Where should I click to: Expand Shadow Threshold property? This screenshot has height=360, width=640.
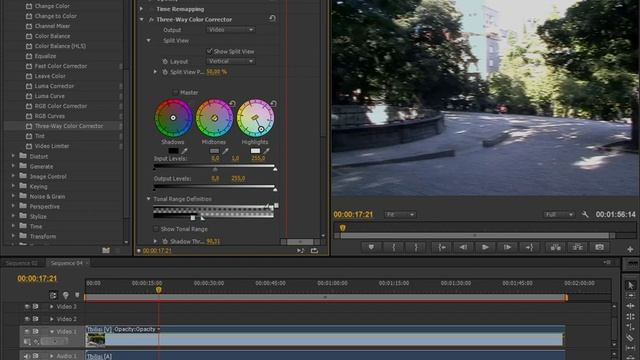coord(155,241)
